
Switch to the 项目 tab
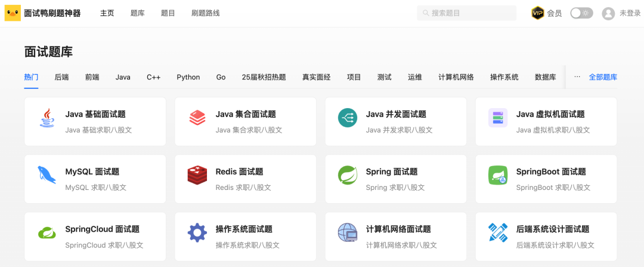pyautogui.click(x=354, y=77)
